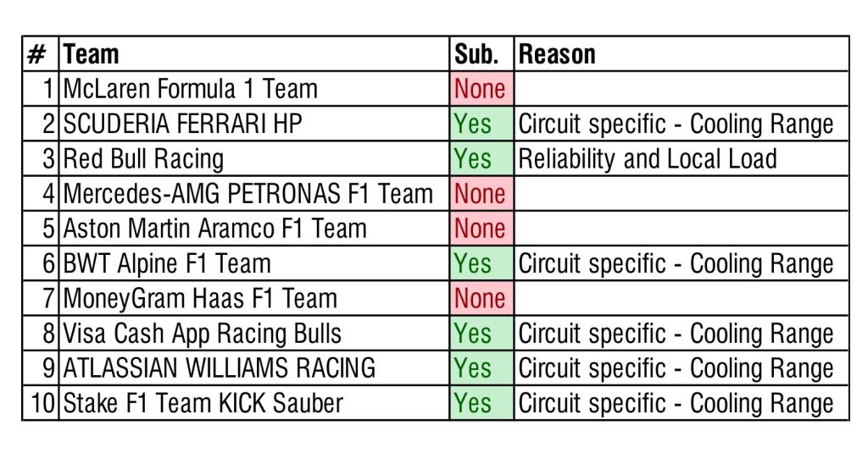
Task: Click the red "None" cell for Haas
Action: (x=480, y=298)
